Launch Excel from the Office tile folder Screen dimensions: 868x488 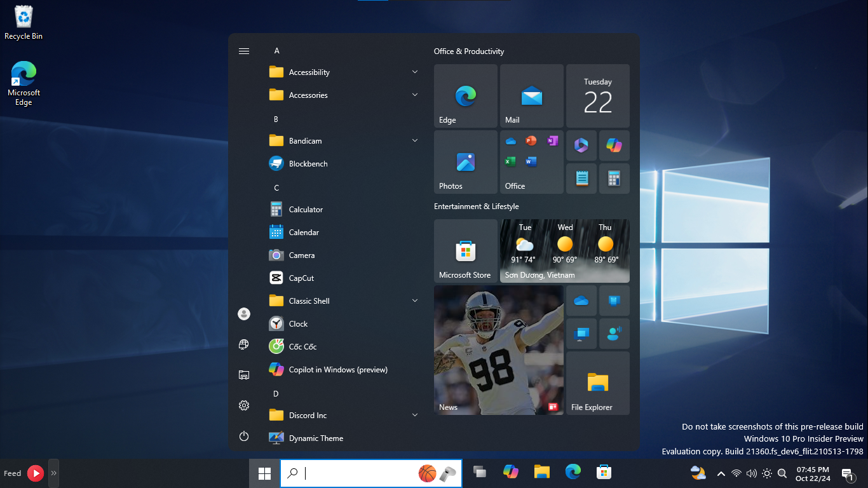click(510, 161)
